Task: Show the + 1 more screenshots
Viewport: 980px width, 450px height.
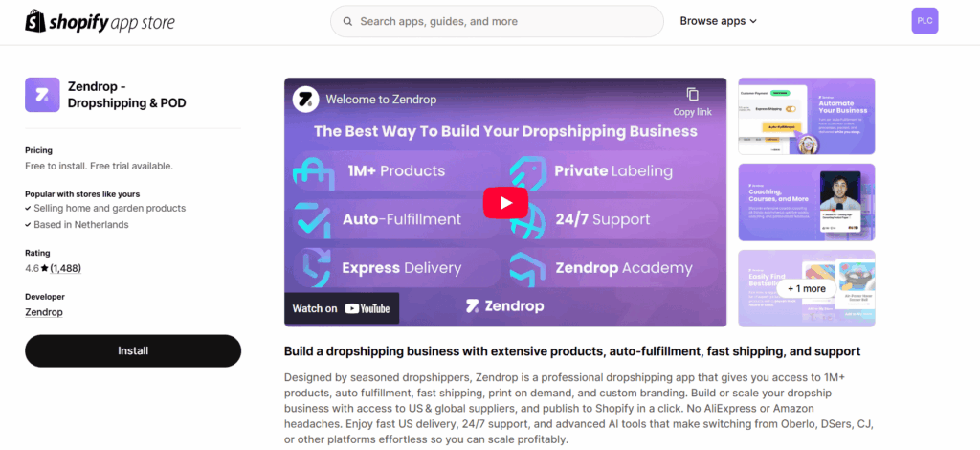Action: [x=806, y=288]
